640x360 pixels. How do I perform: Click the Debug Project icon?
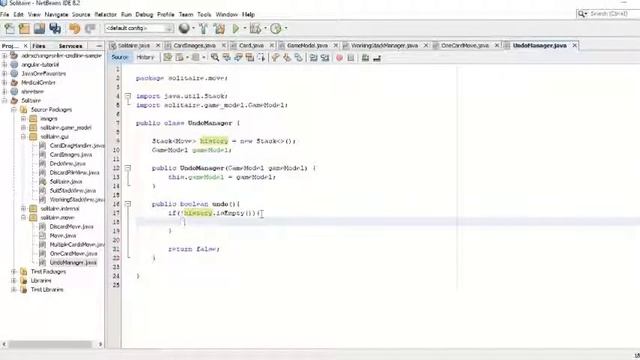[256, 28]
